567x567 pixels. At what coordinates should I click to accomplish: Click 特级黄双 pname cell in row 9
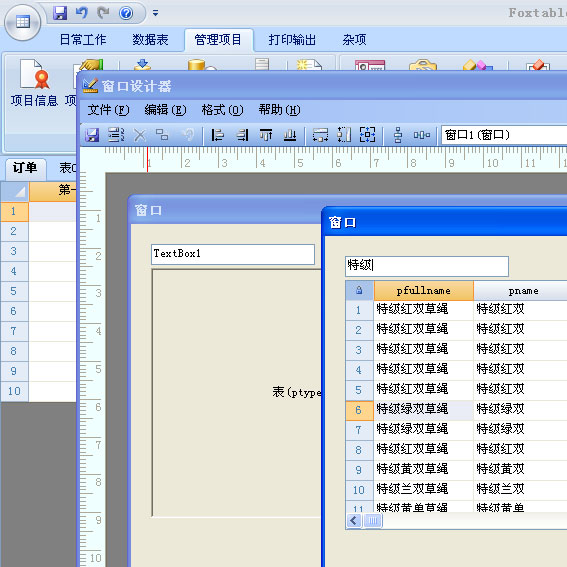pos(521,470)
